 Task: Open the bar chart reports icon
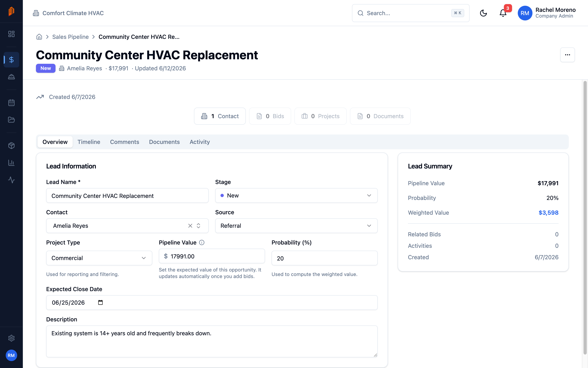point(11,163)
